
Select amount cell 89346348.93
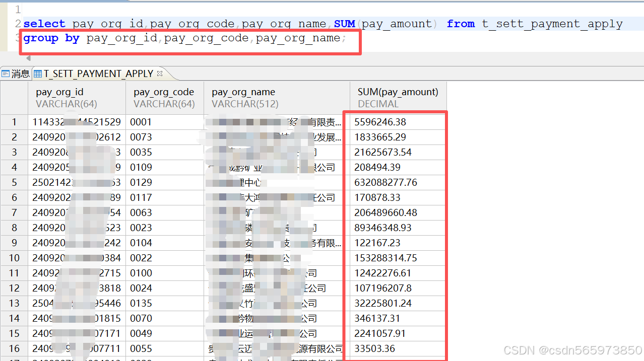point(398,228)
